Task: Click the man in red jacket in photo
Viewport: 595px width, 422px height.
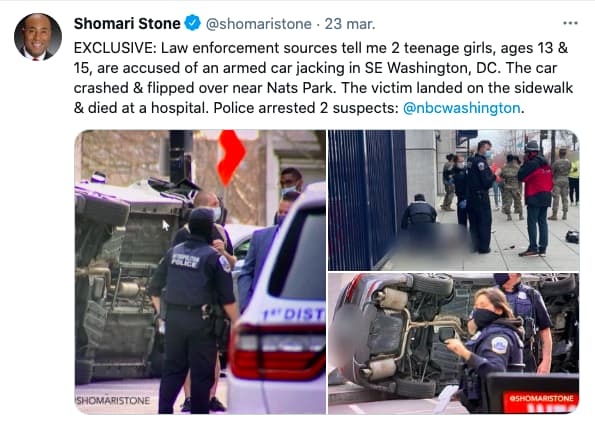Action: click(536, 199)
